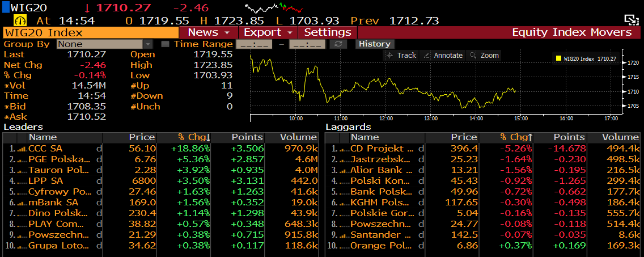
Task: Select the Polski Kon laggard row
Action: (482, 181)
